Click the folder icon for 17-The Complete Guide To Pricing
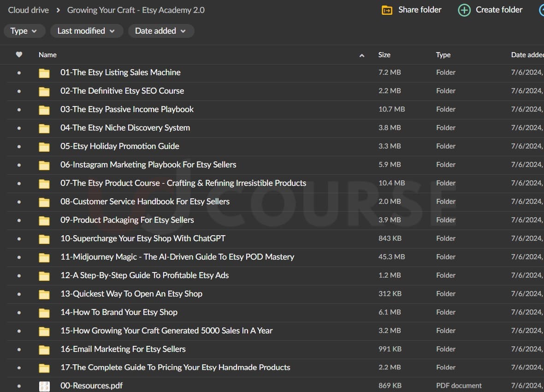Image resolution: width=544 pixels, height=392 pixels. (x=44, y=368)
